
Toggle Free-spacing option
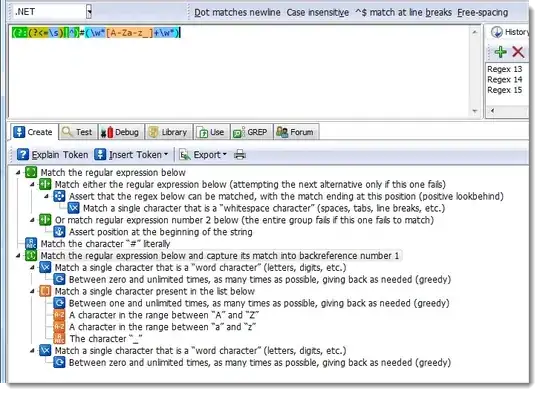click(482, 12)
